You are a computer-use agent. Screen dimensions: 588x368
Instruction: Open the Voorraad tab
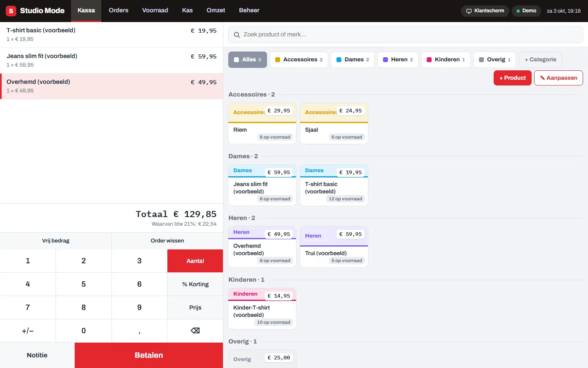click(x=155, y=11)
